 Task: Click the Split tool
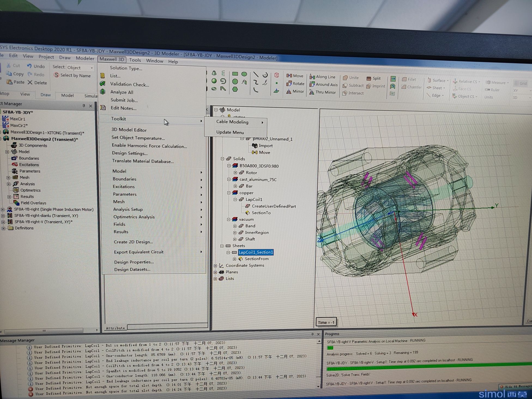373,78
